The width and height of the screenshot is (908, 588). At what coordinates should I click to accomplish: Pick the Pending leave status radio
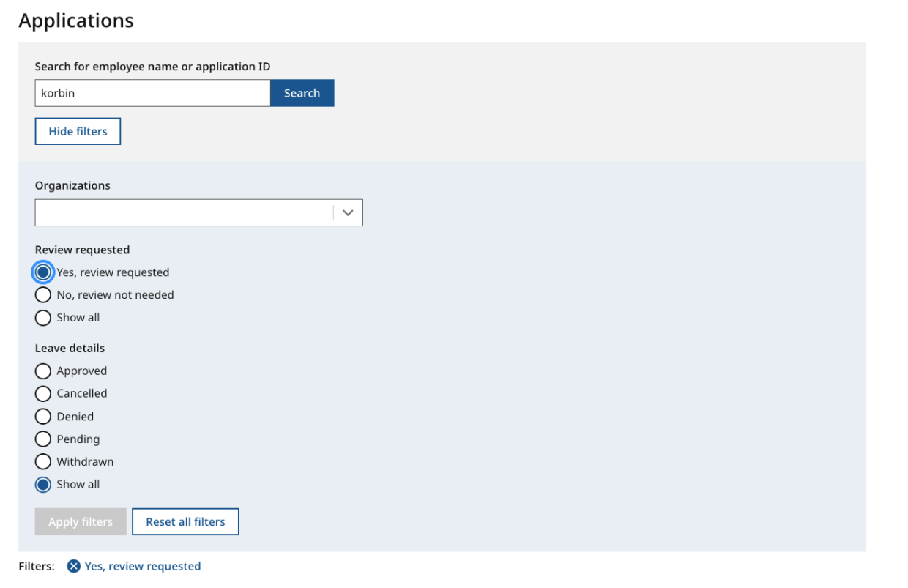point(43,439)
